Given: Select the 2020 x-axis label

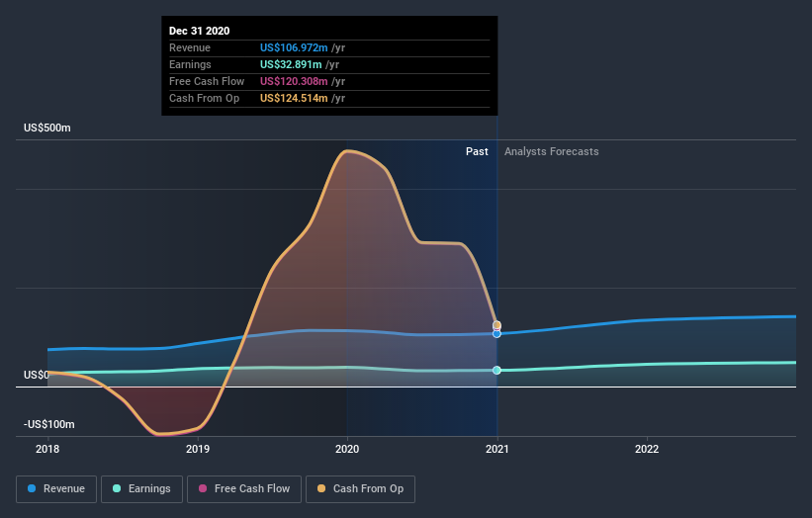Looking at the screenshot, I should (347, 449).
